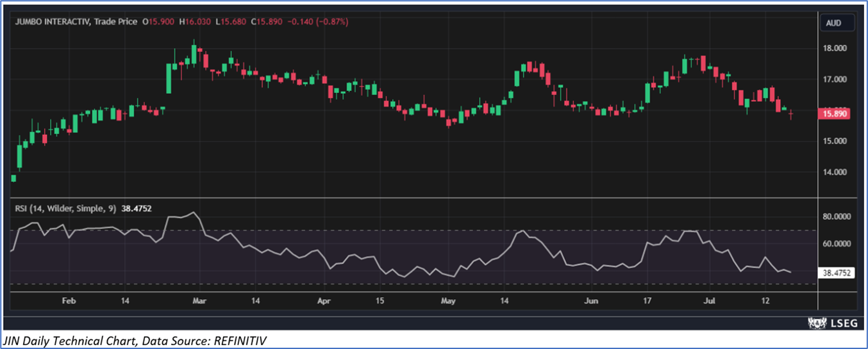Click the 18.000 price axis label
The image size is (868, 349).
coord(836,49)
